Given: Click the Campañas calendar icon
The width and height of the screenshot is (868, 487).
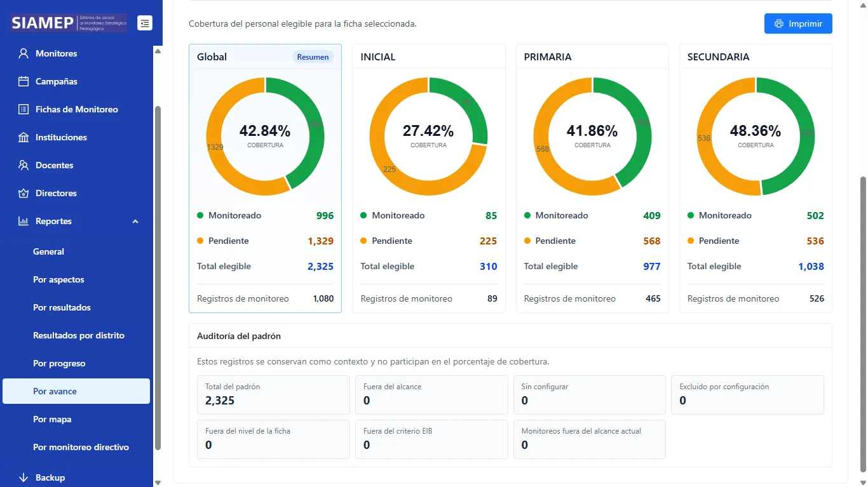Looking at the screenshot, I should pos(24,81).
